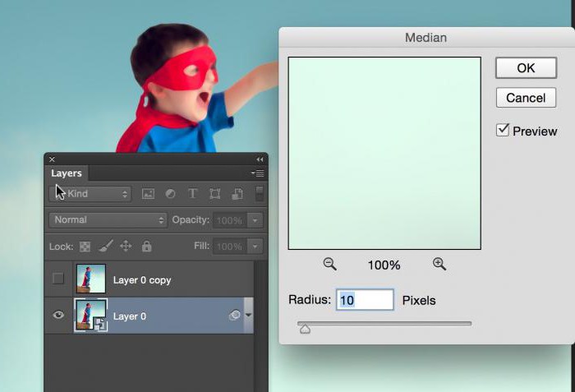Expand Layer 0 smart filters arrow
The height and width of the screenshot is (392, 575).
(x=249, y=315)
